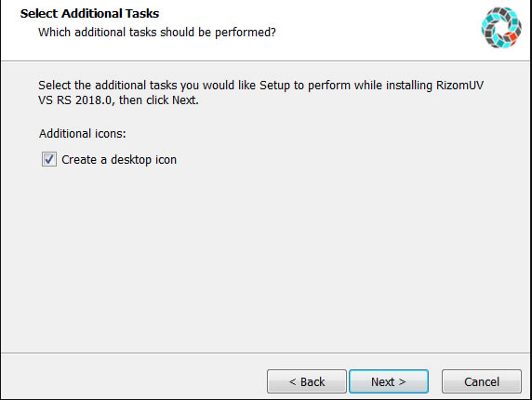Click the RizomUV logo in the header
Viewport: 532px width, 400px height.
click(501, 28)
